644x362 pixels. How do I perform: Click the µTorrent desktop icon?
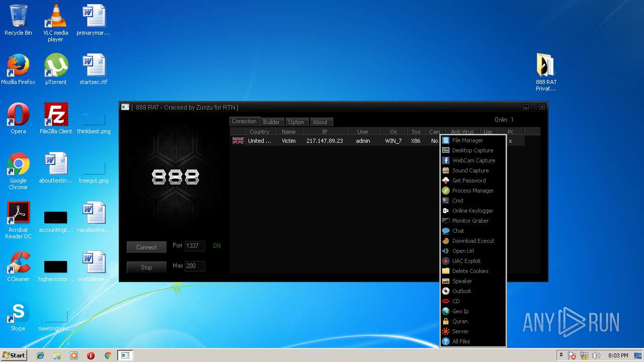(56, 69)
